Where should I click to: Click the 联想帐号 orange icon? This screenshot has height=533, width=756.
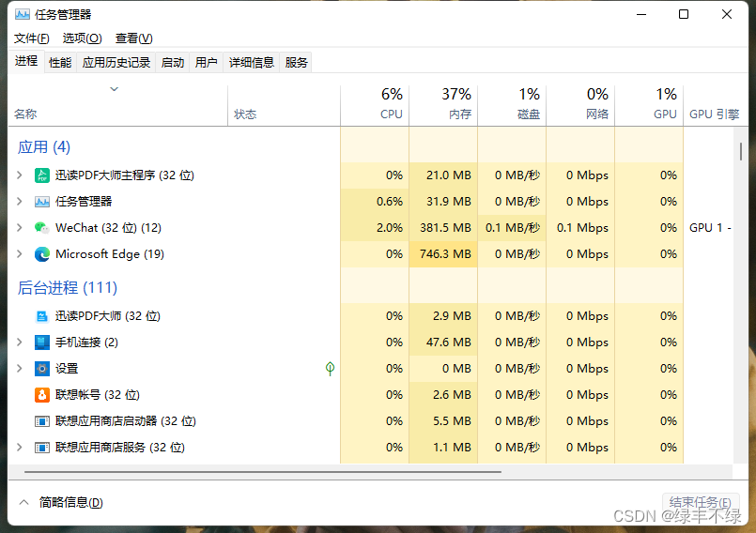[x=42, y=395]
